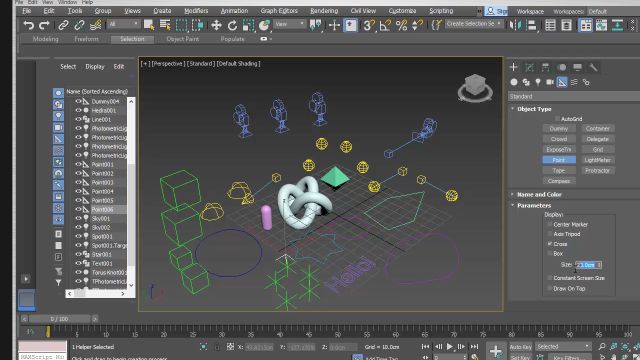Open the Animation menu

(234, 11)
